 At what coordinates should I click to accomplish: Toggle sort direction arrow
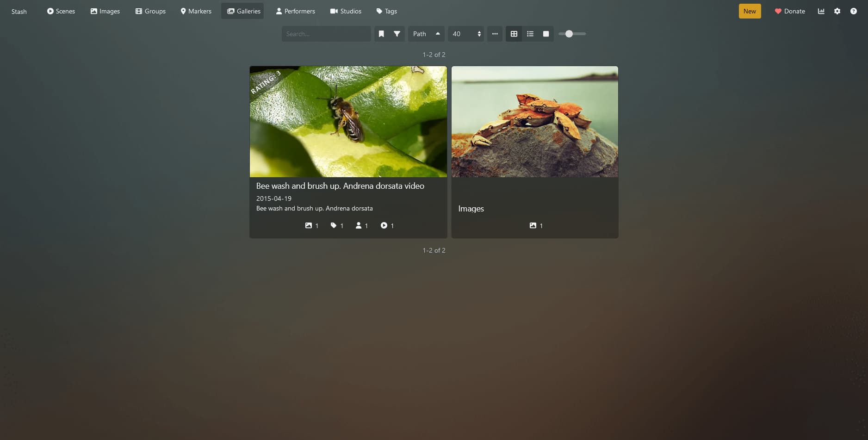[x=438, y=34]
